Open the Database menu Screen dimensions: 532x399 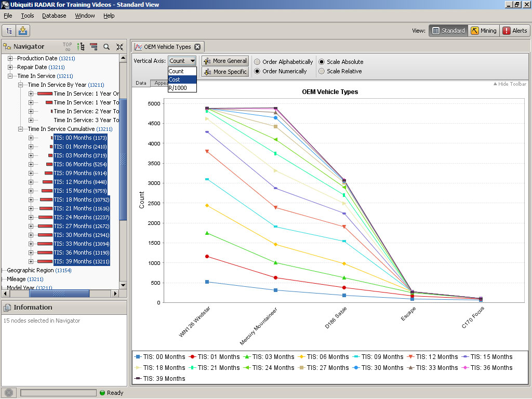coord(54,16)
